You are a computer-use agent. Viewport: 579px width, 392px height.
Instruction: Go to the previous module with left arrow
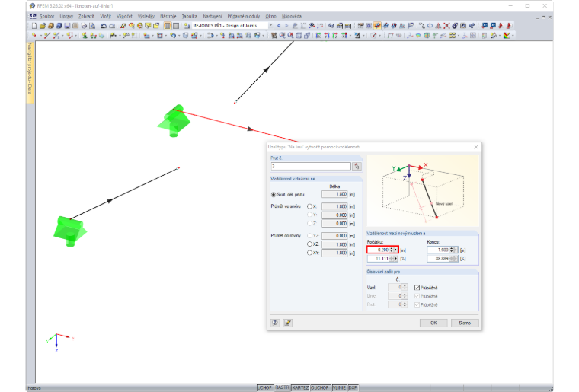click(279, 26)
